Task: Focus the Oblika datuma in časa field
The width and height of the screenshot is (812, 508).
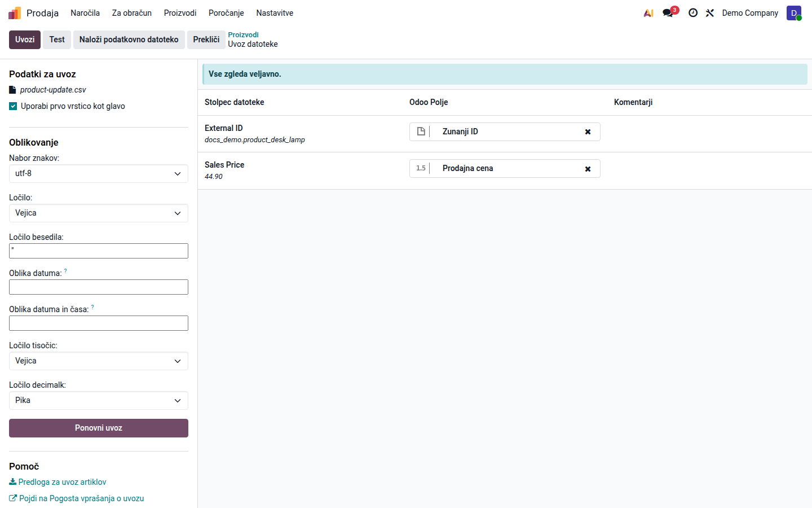Action: point(99,323)
